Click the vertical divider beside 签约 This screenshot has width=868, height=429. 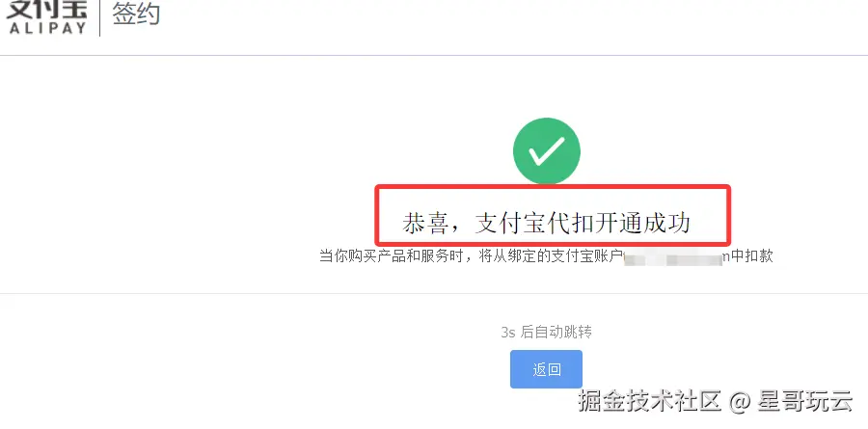pos(99,18)
